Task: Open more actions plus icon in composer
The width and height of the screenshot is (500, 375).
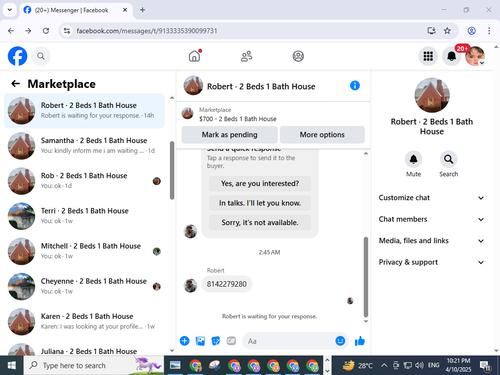Action: (x=184, y=341)
